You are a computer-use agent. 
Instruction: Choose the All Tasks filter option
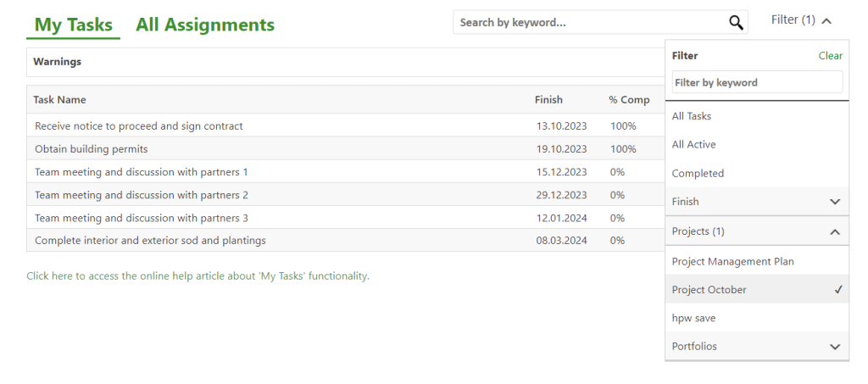pyautogui.click(x=692, y=116)
